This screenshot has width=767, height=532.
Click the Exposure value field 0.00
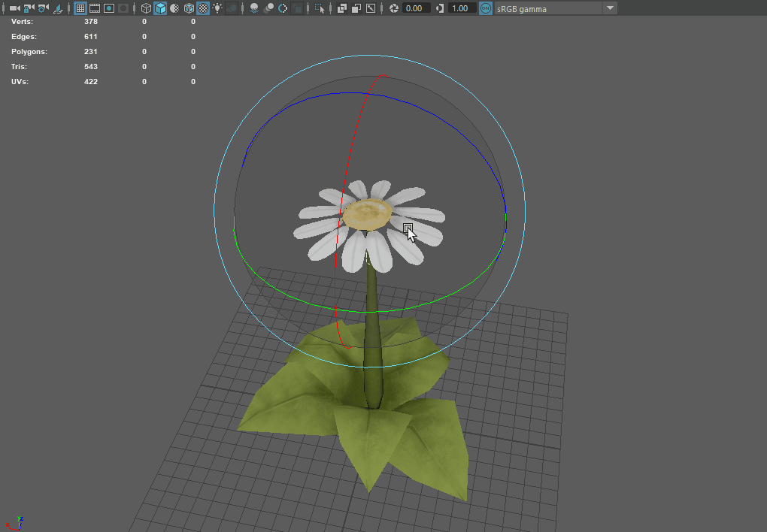click(416, 8)
